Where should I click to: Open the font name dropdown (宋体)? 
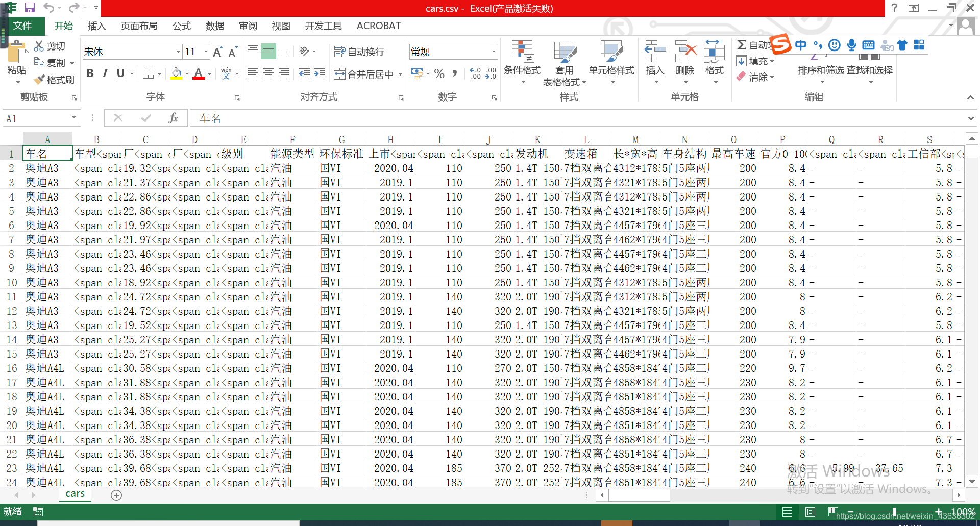(178, 52)
